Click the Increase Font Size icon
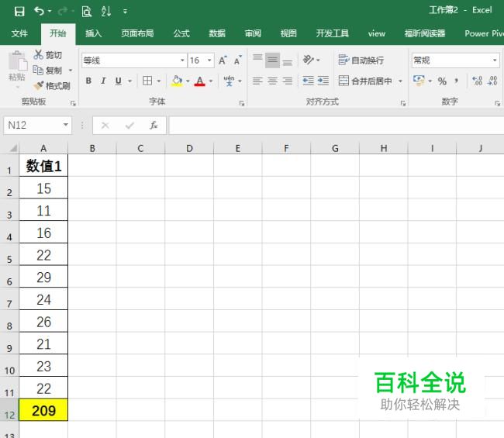The width and height of the screenshot is (504, 438). point(223,60)
